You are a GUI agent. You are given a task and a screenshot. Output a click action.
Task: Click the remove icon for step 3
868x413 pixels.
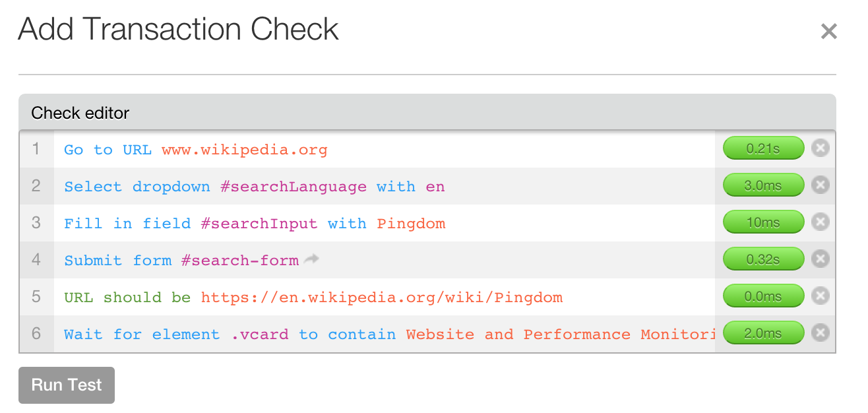pos(820,222)
